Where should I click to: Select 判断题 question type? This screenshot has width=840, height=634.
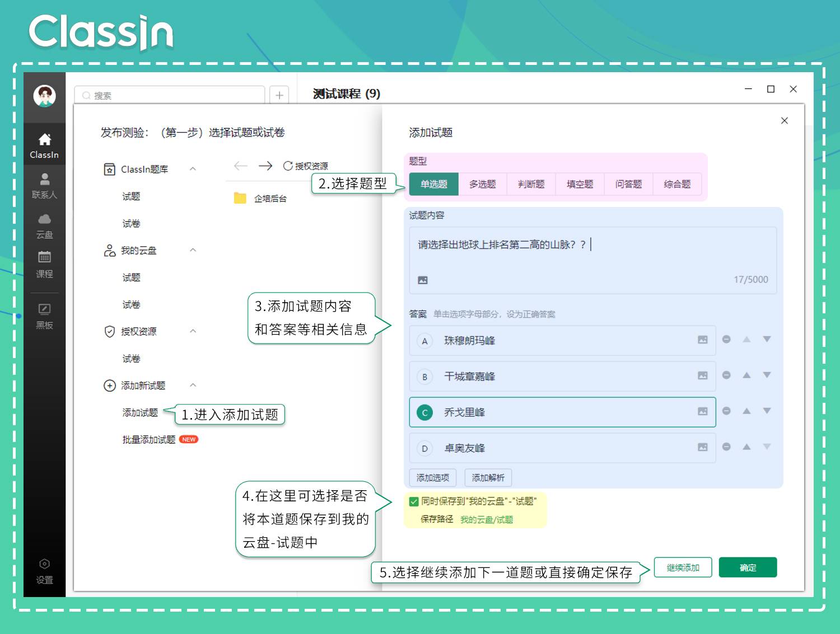click(x=531, y=184)
